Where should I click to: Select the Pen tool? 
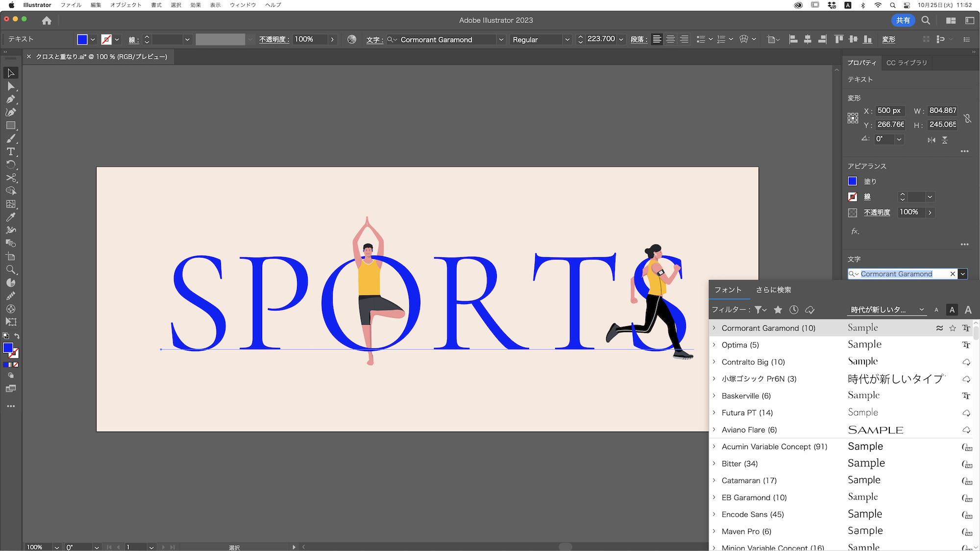tap(11, 99)
